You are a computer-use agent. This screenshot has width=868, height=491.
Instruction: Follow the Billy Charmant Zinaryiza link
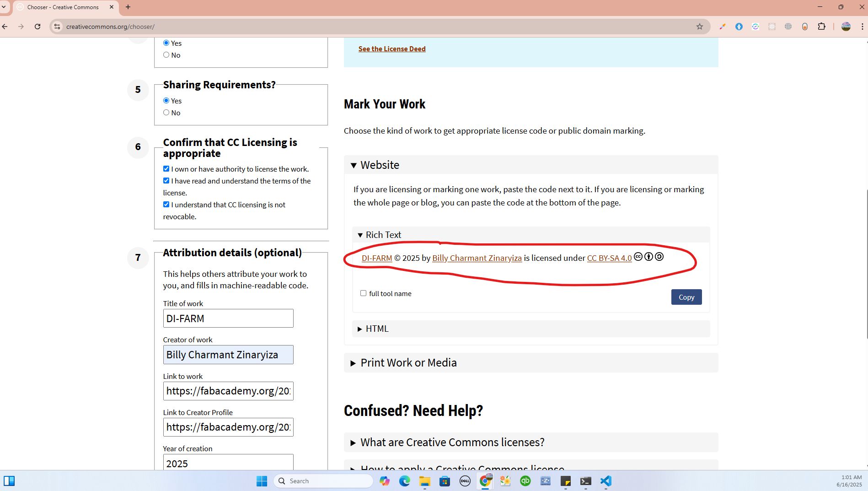click(x=477, y=258)
